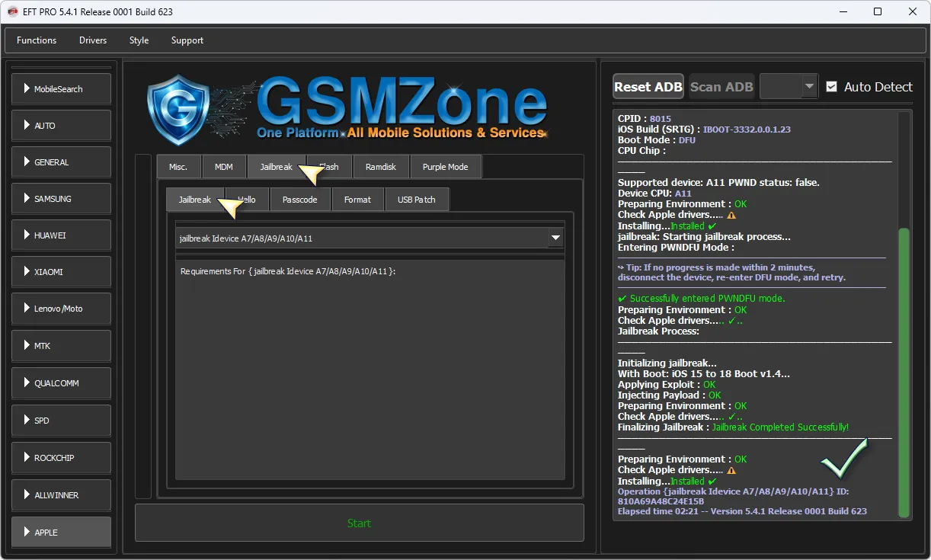Click the arrow icon beside SAMSUNG

point(27,198)
